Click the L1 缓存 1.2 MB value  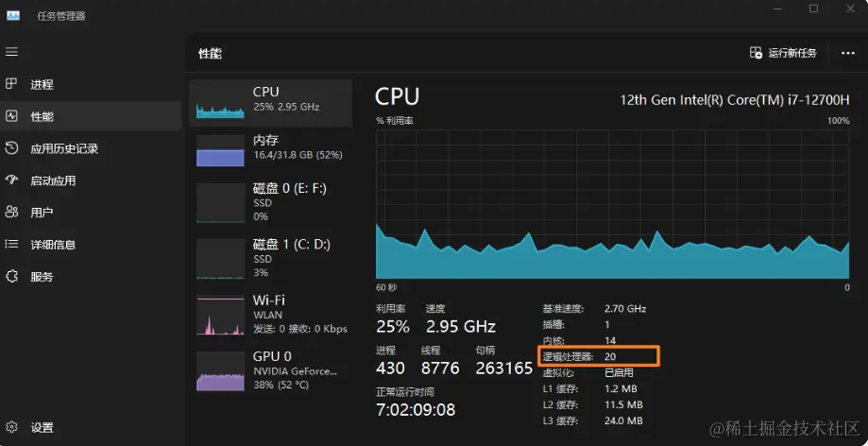(x=621, y=389)
